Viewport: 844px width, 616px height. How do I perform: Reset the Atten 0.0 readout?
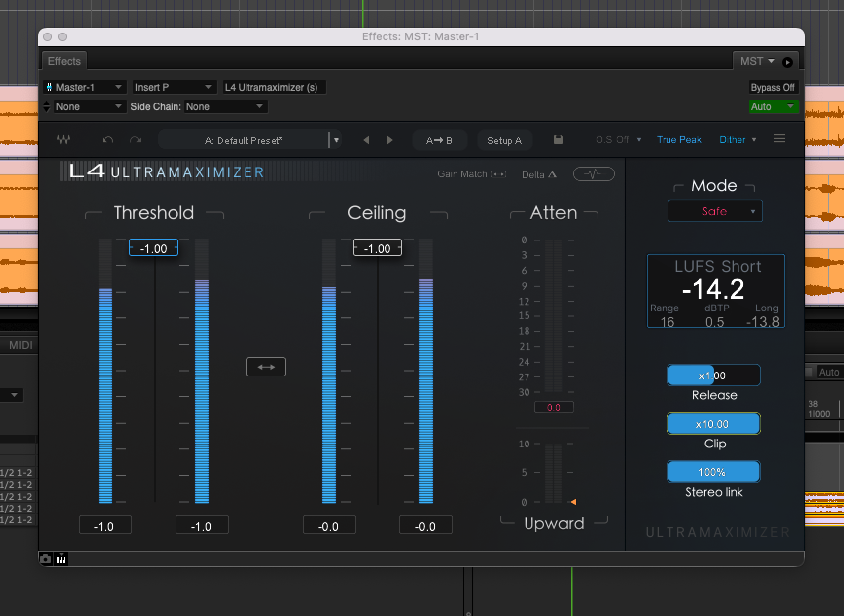coord(554,407)
